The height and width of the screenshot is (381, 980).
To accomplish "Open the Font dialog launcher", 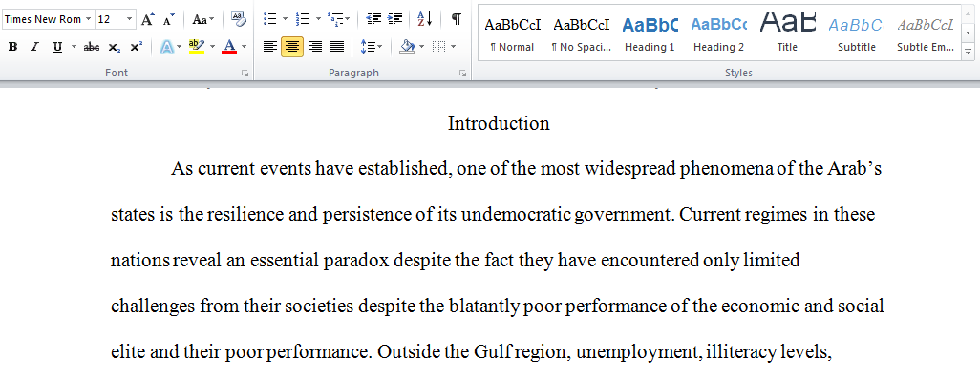I will [x=245, y=74].
